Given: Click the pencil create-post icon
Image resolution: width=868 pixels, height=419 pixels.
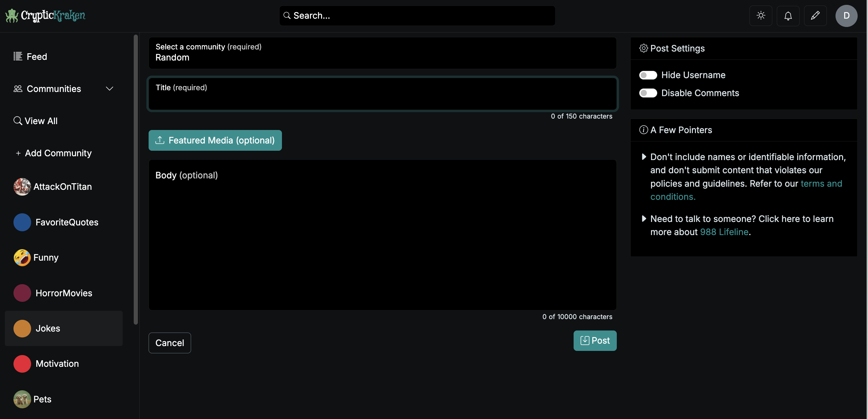Looking at the screenshot, I should tap(815, 16).
